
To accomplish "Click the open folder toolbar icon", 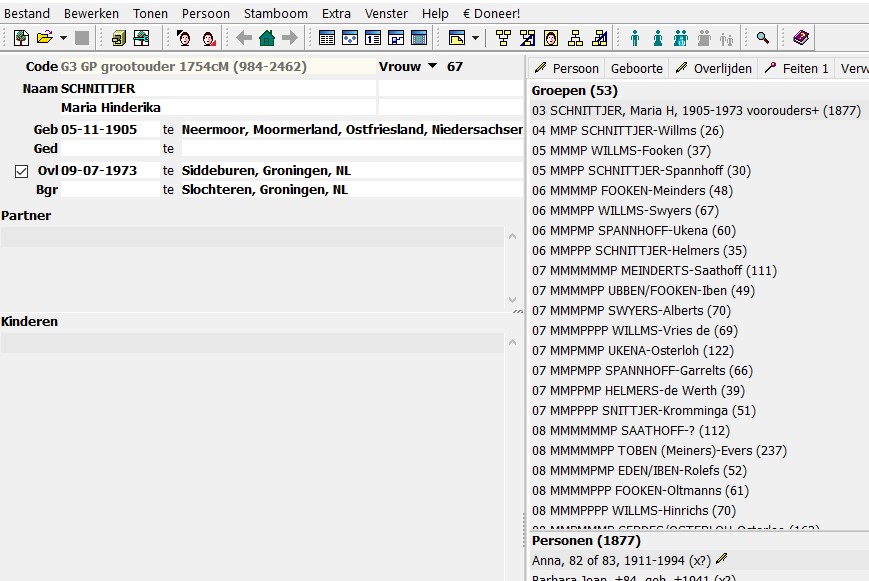I will [44, 38].
